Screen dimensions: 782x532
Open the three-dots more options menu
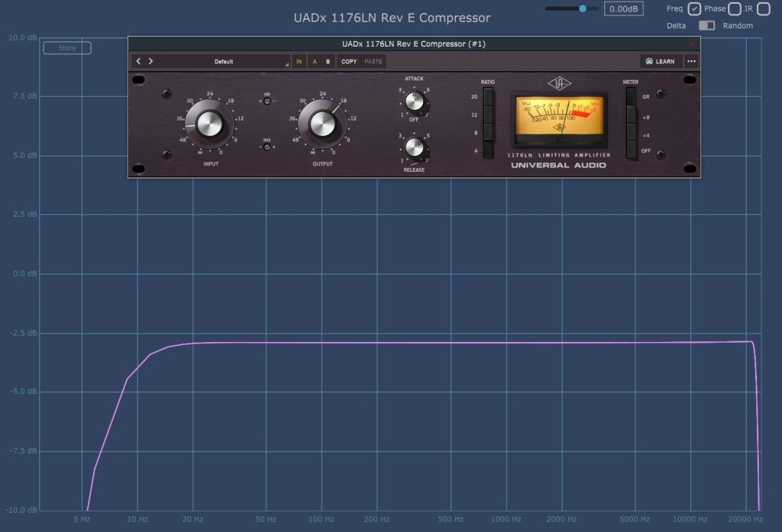691,61
